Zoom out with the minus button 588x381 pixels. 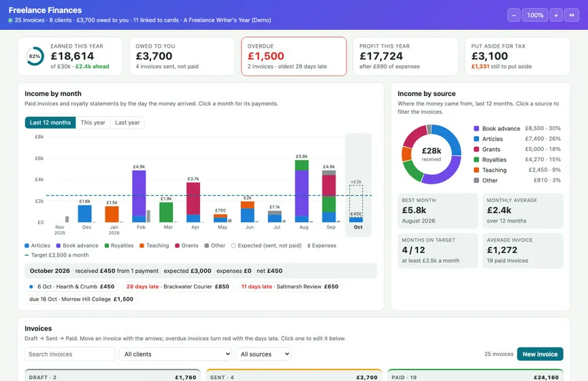(x=514, y=16)
